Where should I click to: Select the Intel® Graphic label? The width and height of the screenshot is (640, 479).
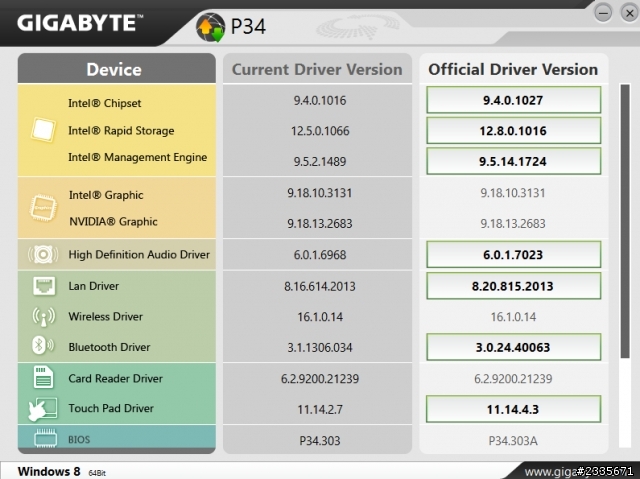106,195
